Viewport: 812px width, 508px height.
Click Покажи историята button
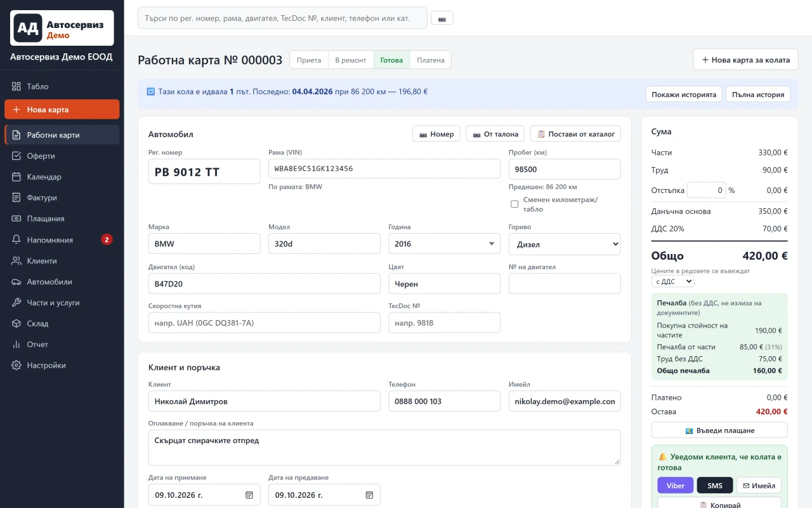coord(684,95)
